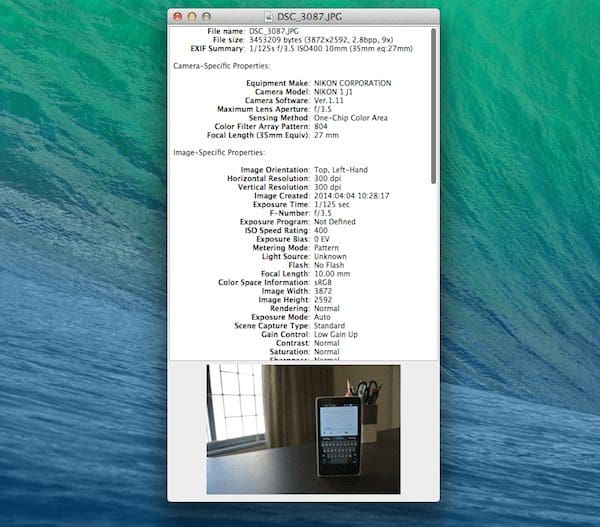Click the NIKON 1 J1 camera model

(x=333, y=92)
